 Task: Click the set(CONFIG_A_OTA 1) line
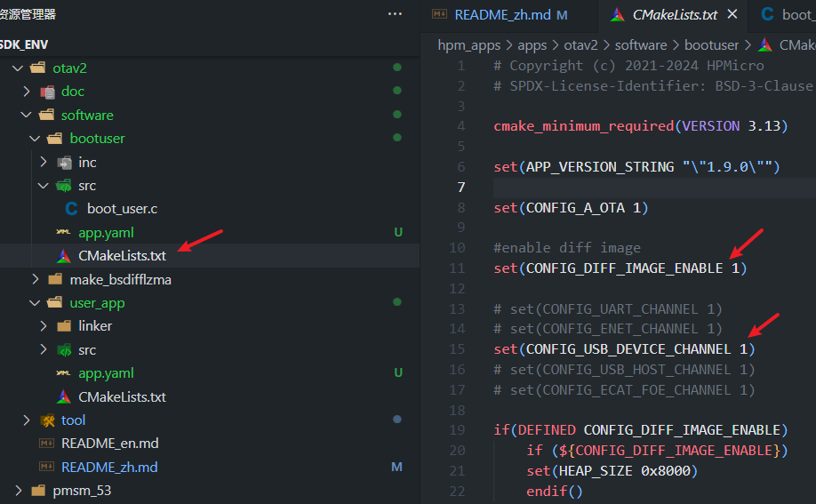(571, 208)
